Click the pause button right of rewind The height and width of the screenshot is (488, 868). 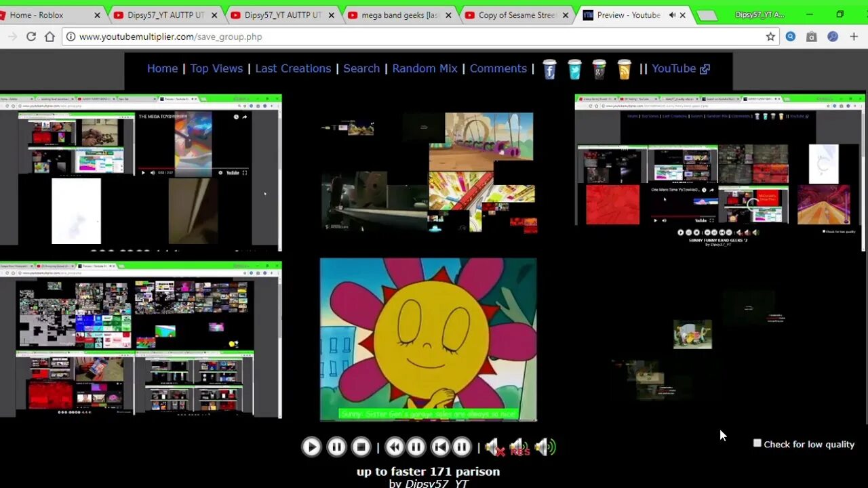pos(416,447)
